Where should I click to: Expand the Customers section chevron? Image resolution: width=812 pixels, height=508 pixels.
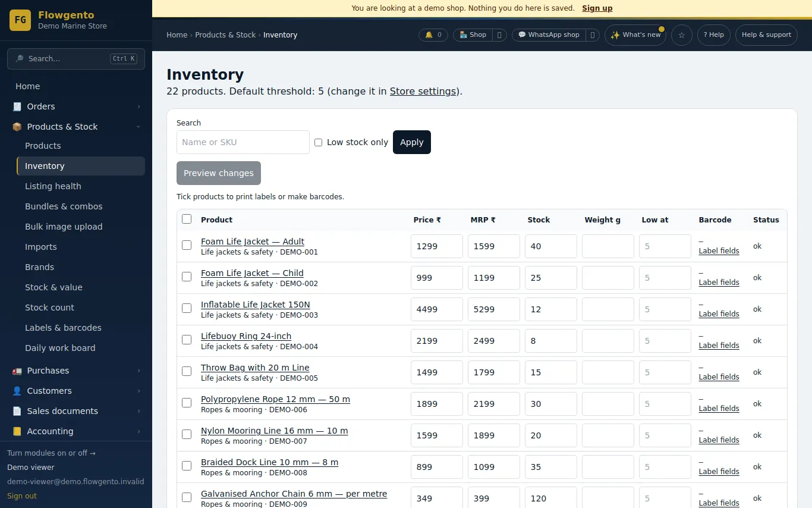point(139,391)
